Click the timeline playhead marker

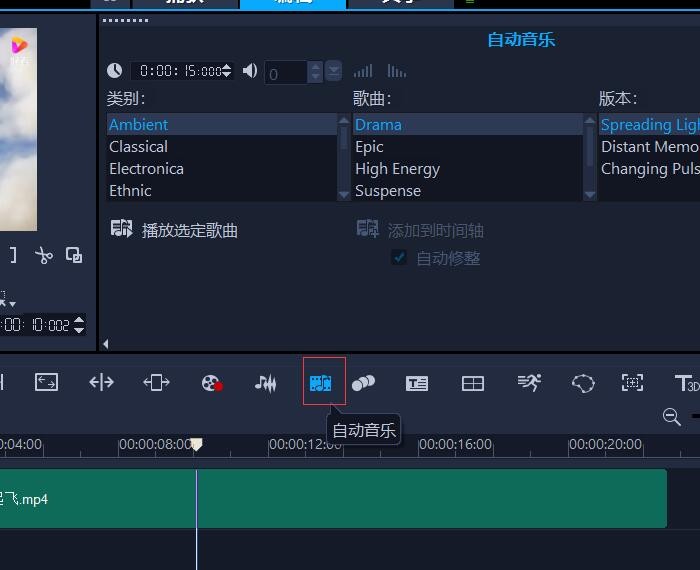pyautogui.click(x=196, y=445)
